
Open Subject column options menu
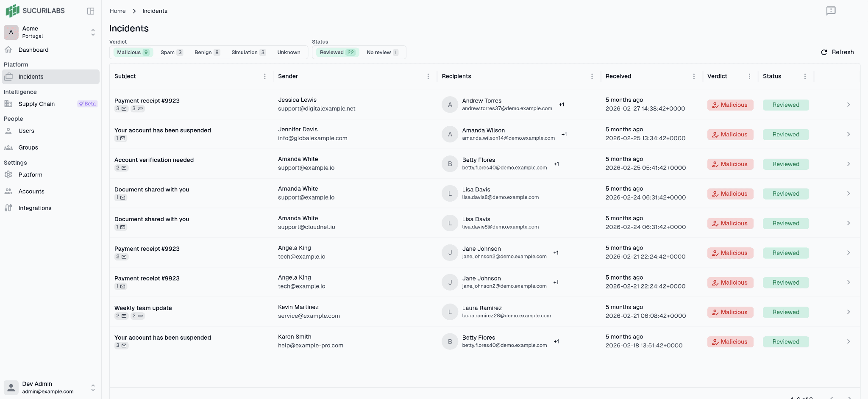[265, 76]
